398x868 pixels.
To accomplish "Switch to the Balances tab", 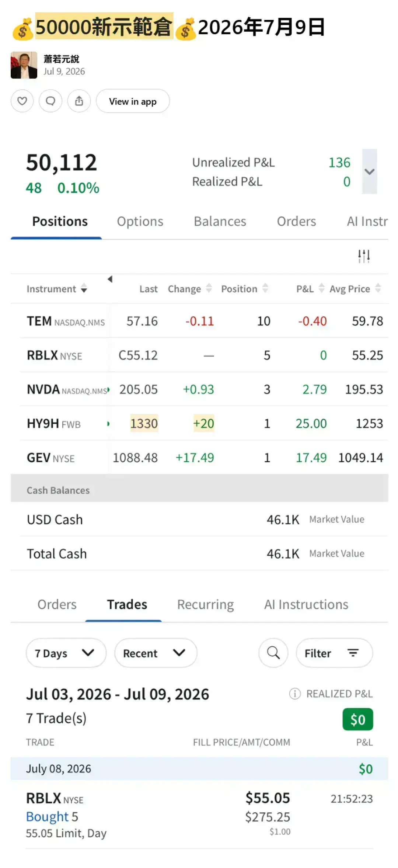I will point(220,221).
